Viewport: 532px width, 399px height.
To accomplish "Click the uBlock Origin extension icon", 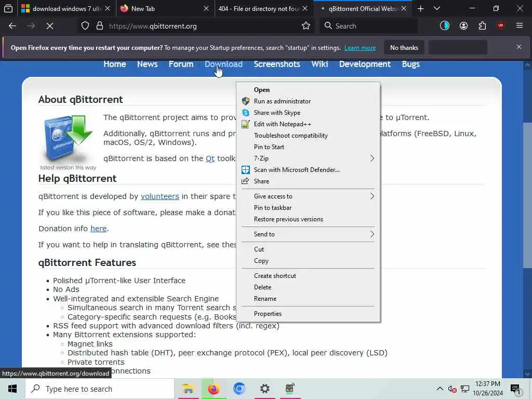I will [501, 26].
